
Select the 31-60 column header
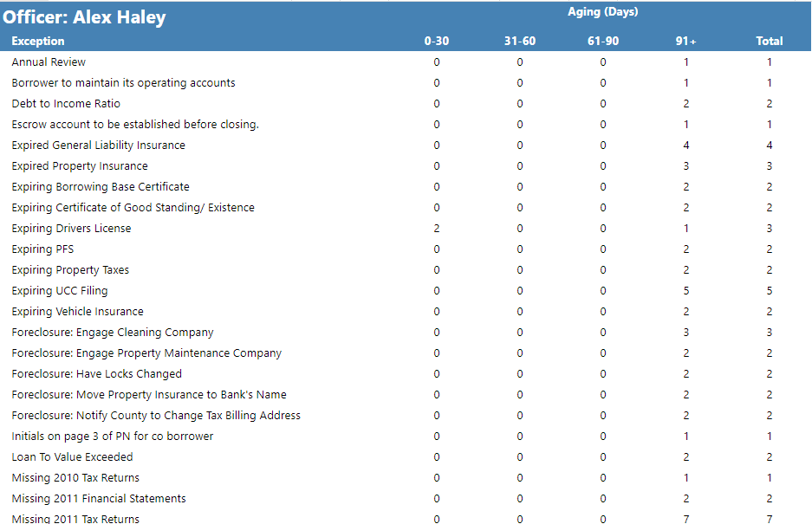520,41
